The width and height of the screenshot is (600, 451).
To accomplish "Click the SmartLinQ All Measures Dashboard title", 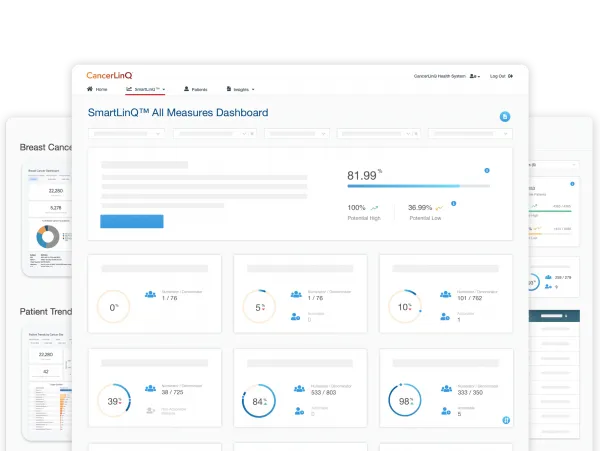I will click(178, 112).
